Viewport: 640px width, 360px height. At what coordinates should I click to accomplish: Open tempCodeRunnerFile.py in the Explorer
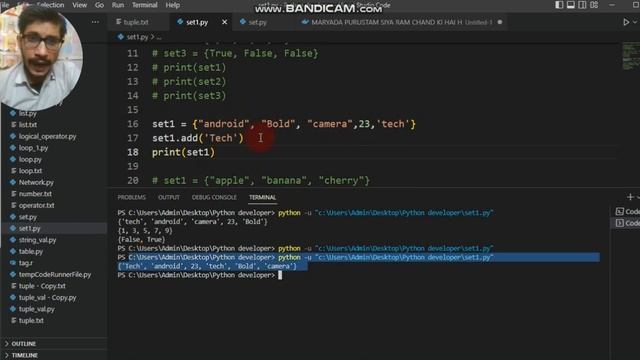[x=55, y=274]
